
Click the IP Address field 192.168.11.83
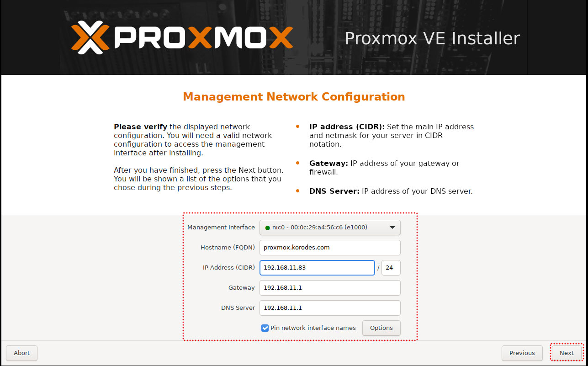point(317,268)
